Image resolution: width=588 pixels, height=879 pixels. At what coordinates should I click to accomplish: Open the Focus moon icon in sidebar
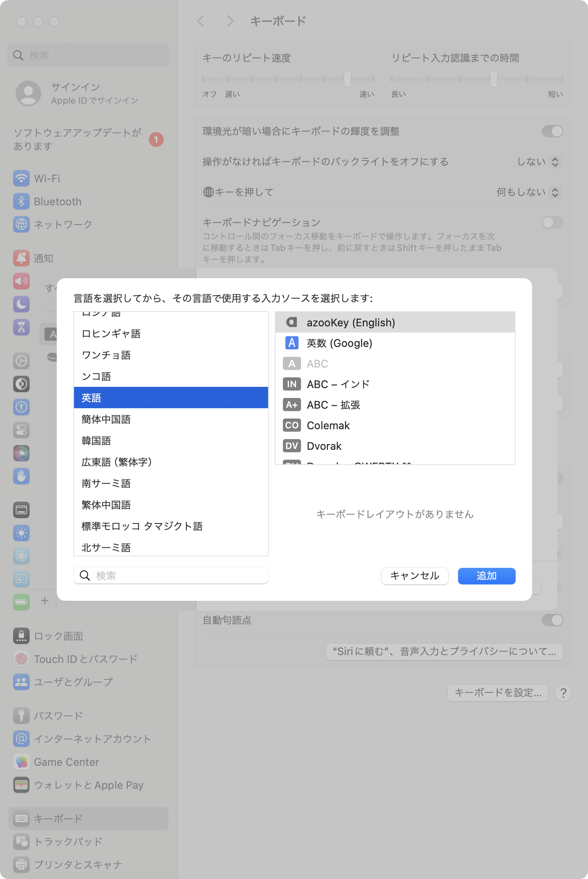tap(21, 304)
